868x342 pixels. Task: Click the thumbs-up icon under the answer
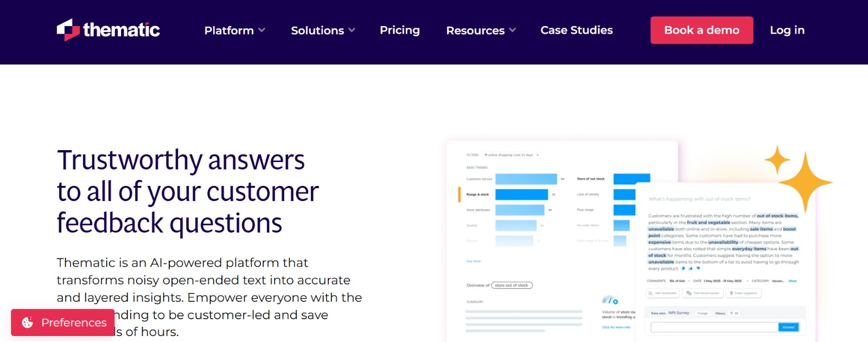(x=691, y=268)
